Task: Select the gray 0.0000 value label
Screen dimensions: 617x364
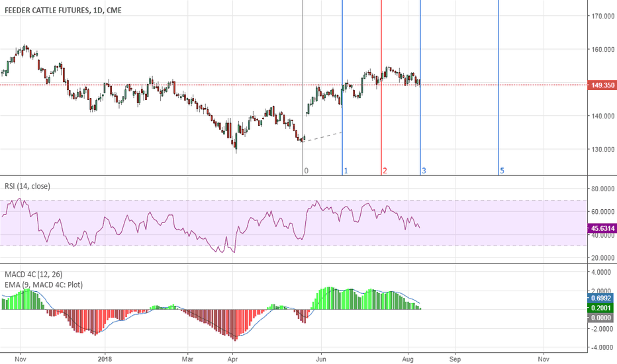Action: click(x=600, y=318)
